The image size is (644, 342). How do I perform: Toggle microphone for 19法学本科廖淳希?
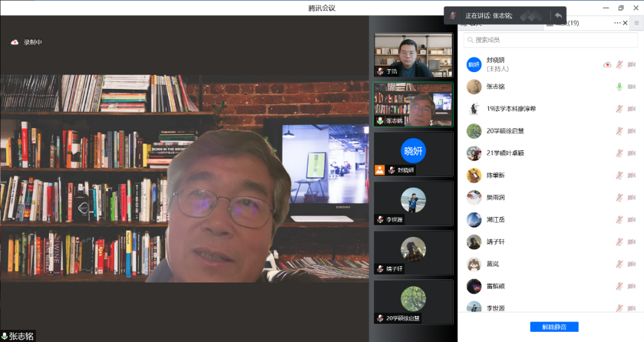point(619,109)
